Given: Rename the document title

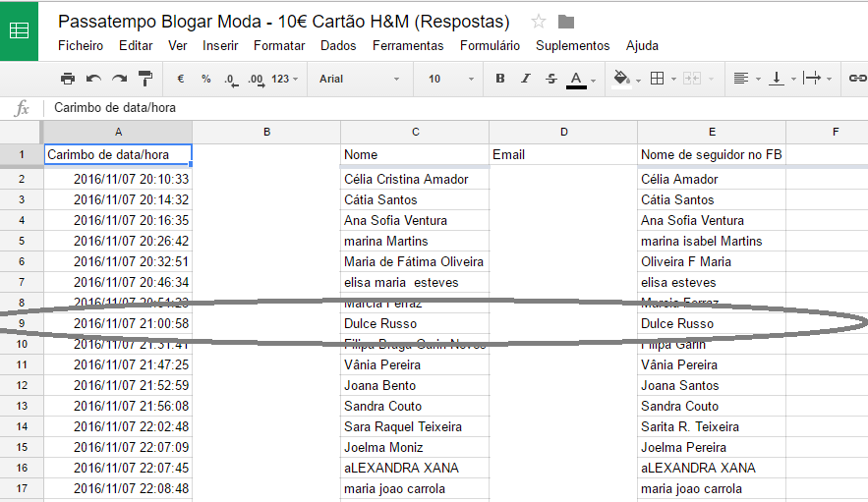Looking at the screenshot, I should point(283,22).
